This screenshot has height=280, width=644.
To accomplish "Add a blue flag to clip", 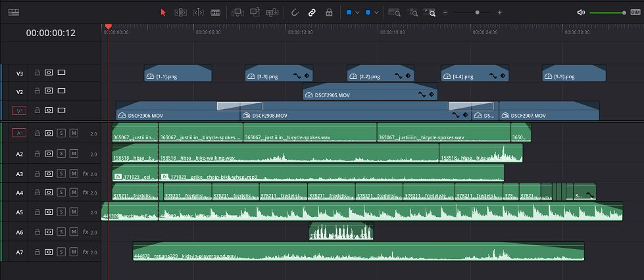I will tap(349, 12).
